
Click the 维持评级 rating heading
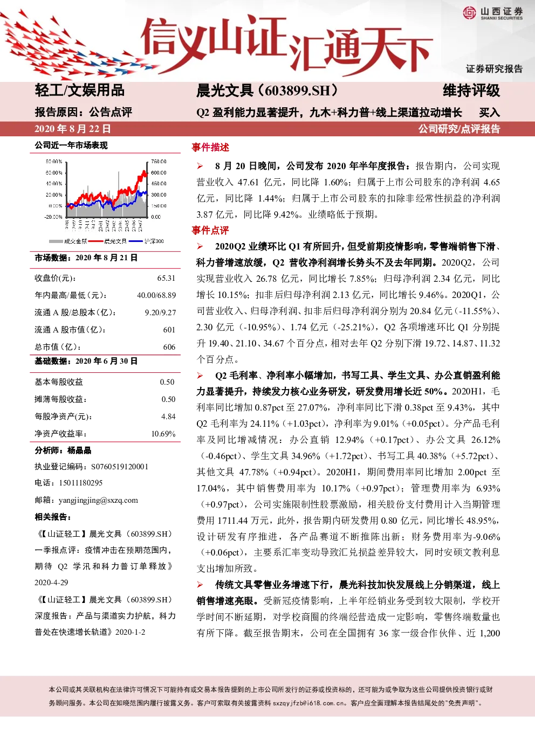click(471, 91)
